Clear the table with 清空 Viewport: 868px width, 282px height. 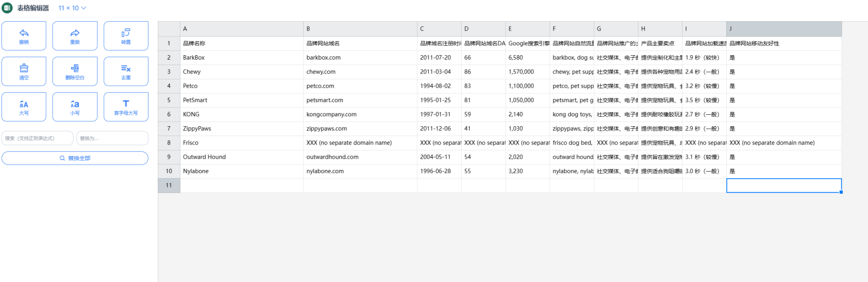click(24, 71)
